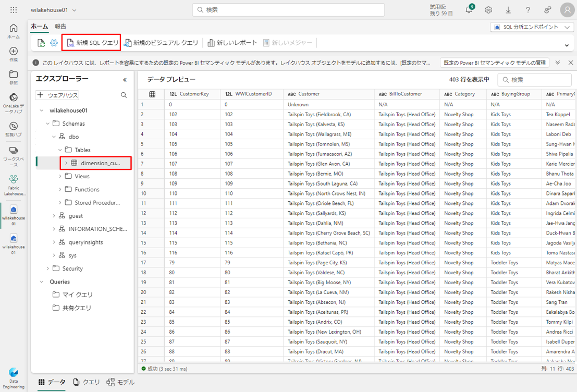Switch to the ホーム tab
The height and width of the screenshot is (392, 577).
[x=40, y=27]
